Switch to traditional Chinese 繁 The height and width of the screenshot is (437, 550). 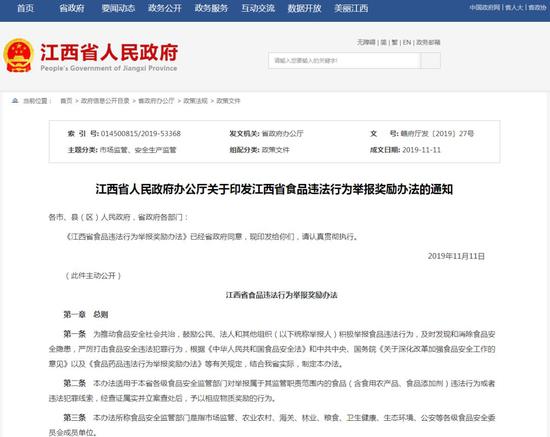pos(395,42)
